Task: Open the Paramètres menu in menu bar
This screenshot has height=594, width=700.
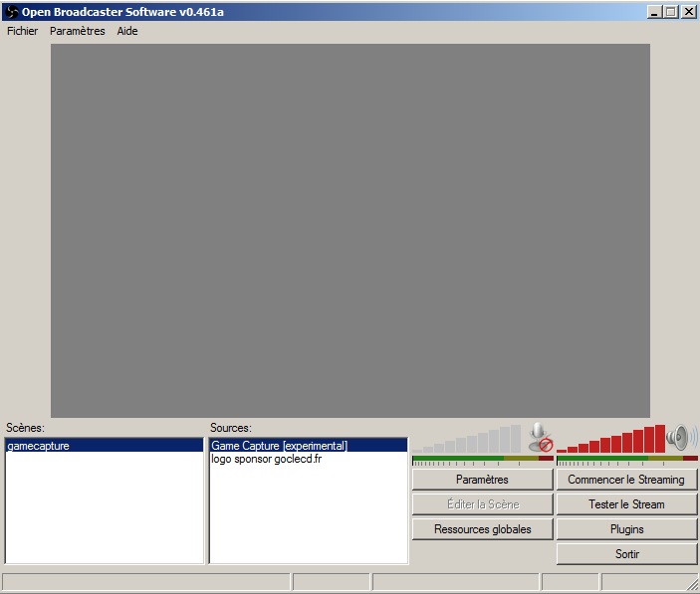Action: tap(77, 31)
